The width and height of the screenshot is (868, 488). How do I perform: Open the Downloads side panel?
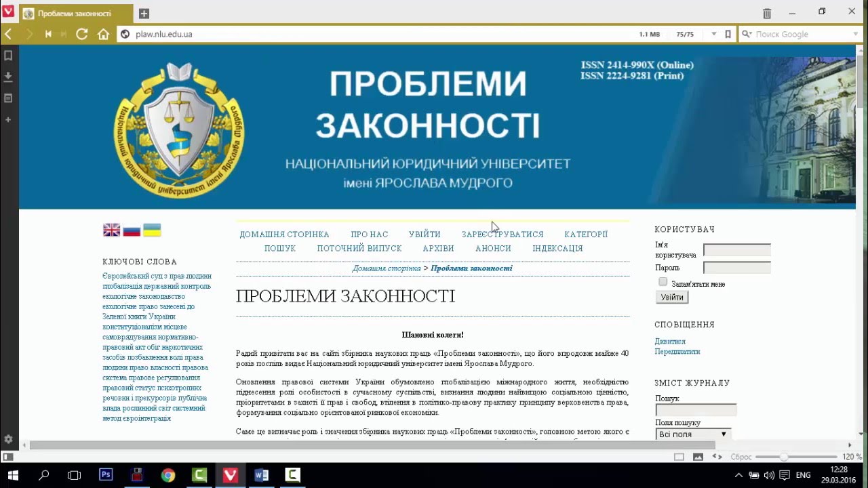(8, 77)
